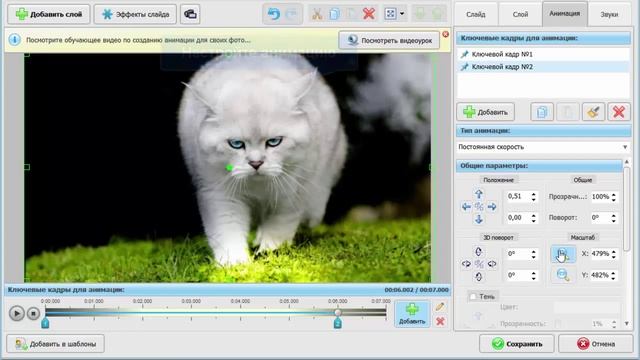The width and height of the screenshot is (640, 360).
Task: Add keyframe with Добавить in the keyframes panel
Action: (x=485, y=112)
